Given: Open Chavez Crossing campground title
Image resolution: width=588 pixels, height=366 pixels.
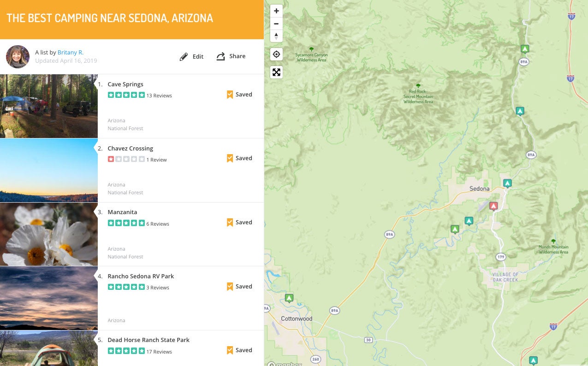Looking at the screenshot, I should [x=131, y=149].
